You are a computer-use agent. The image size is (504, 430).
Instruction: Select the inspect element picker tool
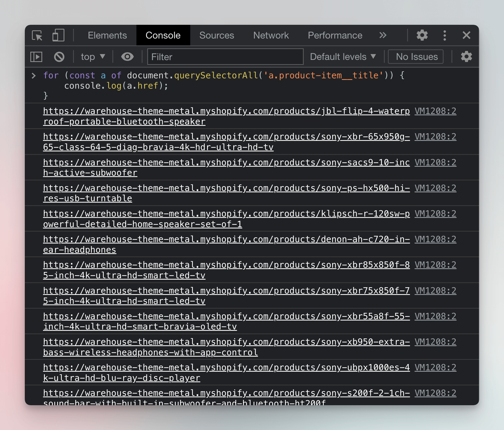pos(37,35)
